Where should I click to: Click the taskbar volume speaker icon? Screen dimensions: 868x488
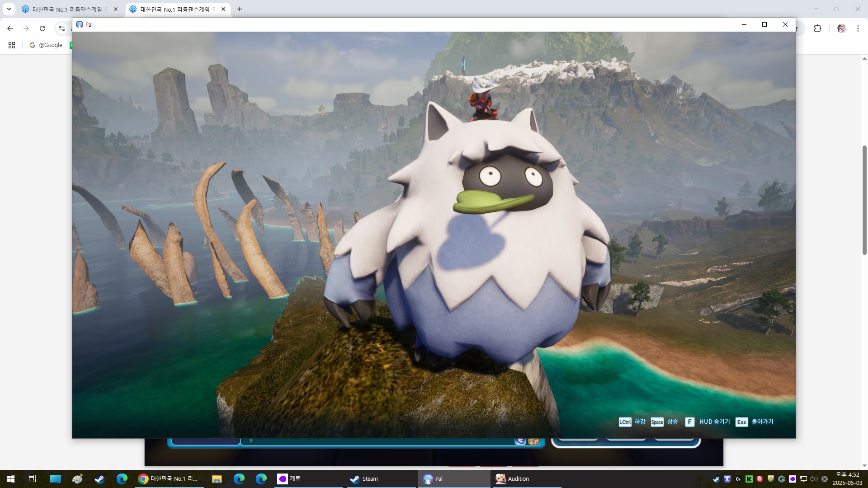813,479
